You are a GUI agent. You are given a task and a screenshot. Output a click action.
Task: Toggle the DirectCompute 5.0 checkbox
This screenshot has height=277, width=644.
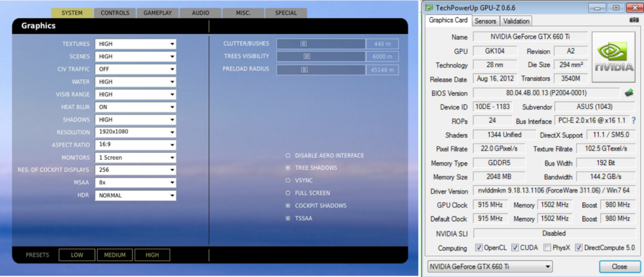tap(579, 247)
